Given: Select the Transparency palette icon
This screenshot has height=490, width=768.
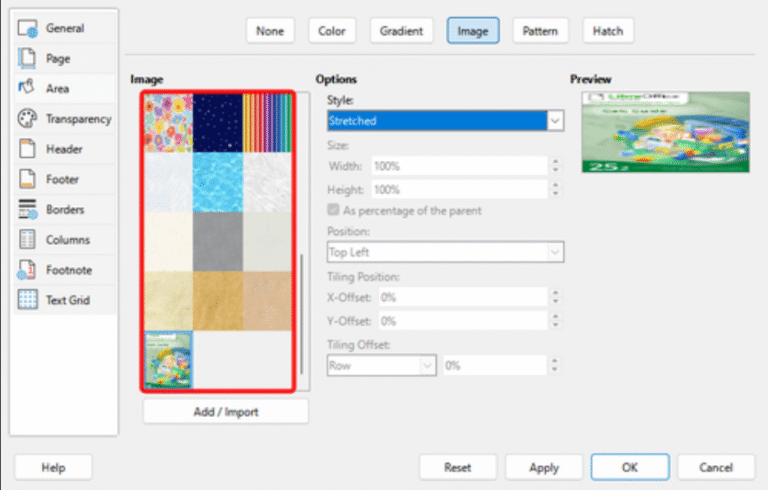Looking at the screenshot, I should (x=28, y=119).
